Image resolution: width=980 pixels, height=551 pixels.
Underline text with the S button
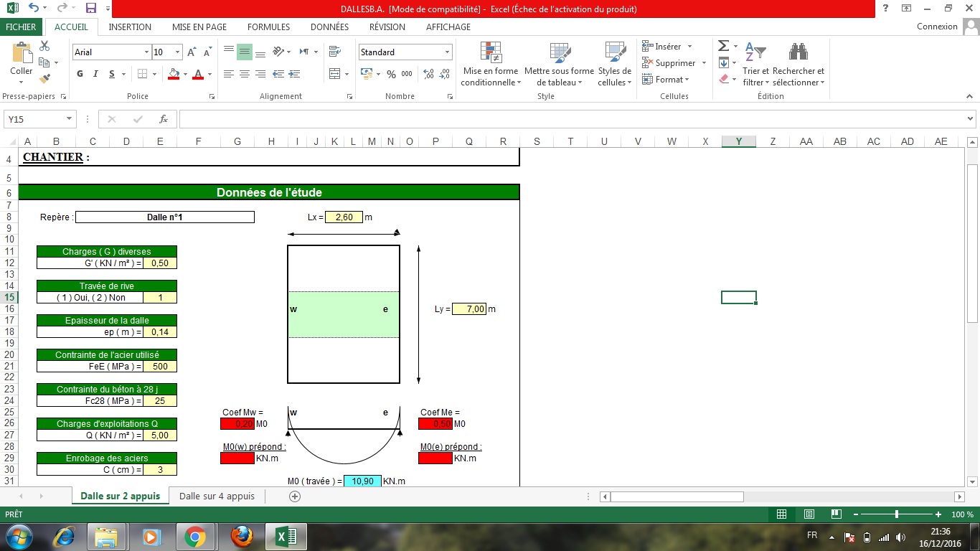tap(112, 74)
